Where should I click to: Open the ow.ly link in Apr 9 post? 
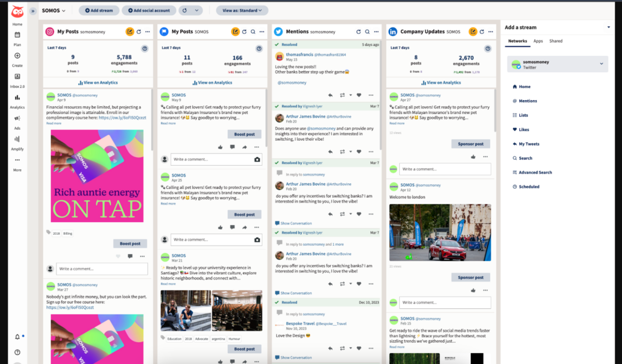pyautogui.click(x=122, y=118)
